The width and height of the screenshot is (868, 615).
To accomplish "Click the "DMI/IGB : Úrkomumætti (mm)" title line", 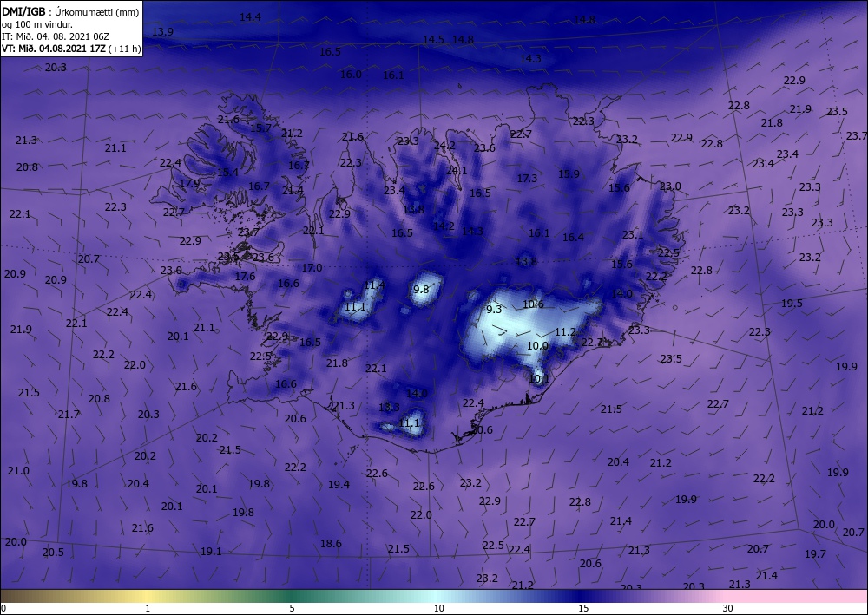I will [x=70, y=11].
